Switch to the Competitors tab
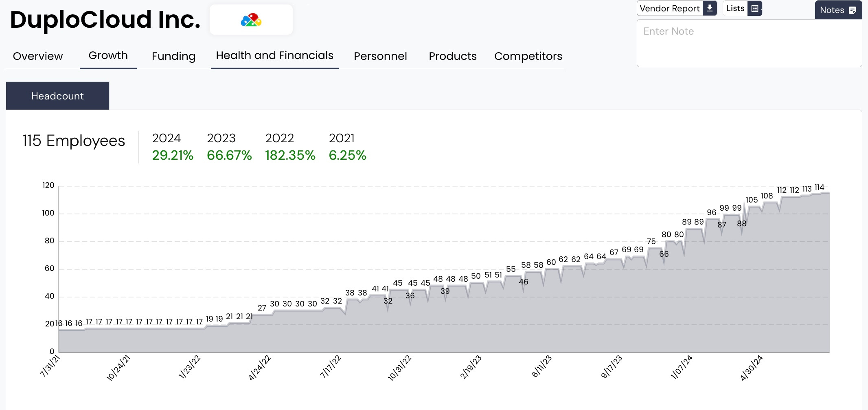Screen dimensions: 868x410 (x=528, y=56)
